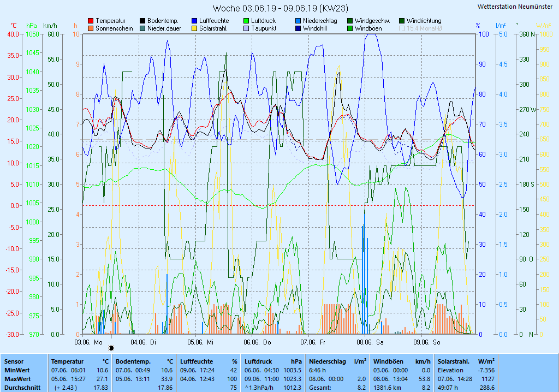
Task: Click the Luftdruck column header in table
Action: pos(258,361)
